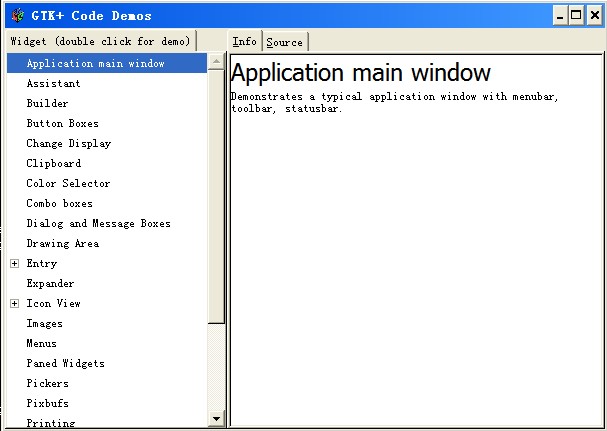
Task: Click the widget list scroll down arrow
Action: [x=216, y=419]
